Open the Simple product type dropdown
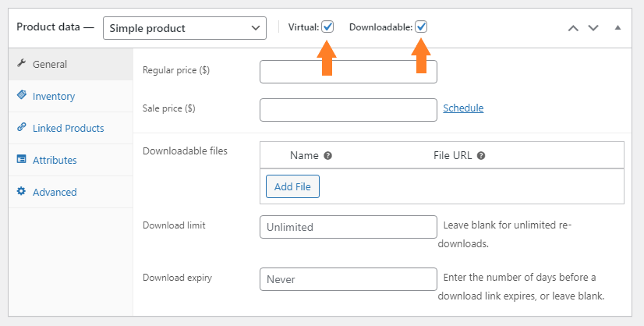The width and height of the screenshot is (644, 326). point(185,28)
